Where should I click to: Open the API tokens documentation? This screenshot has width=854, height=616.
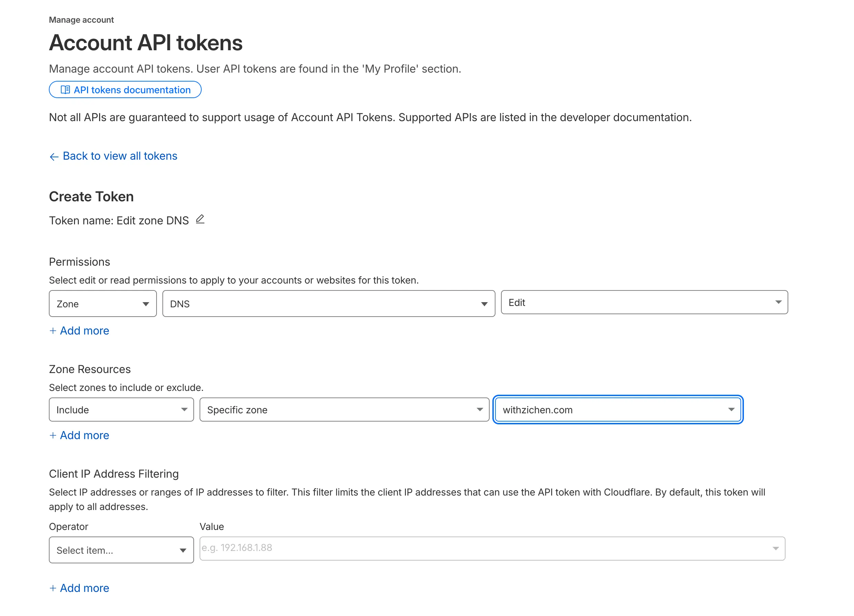pyautogui.click(x=125, y=89)
